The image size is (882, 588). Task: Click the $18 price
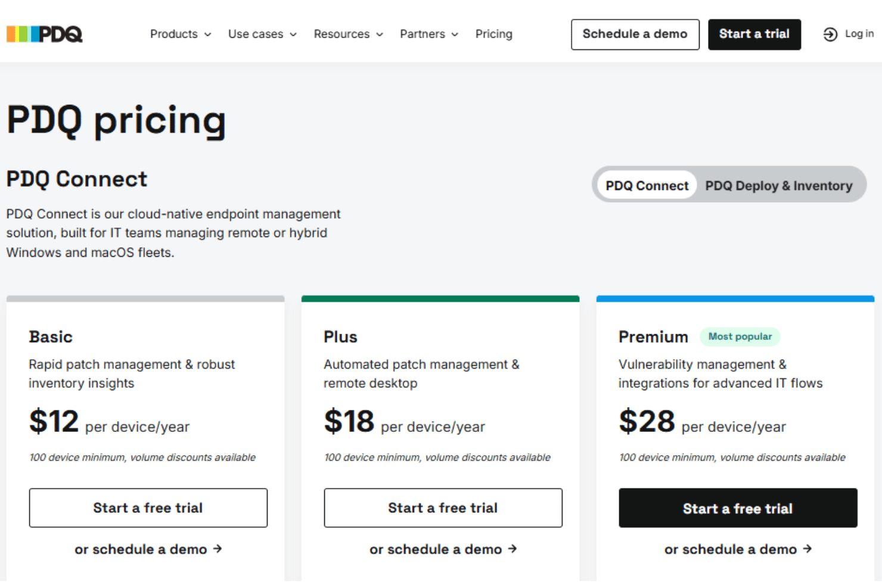click(349, 422)
